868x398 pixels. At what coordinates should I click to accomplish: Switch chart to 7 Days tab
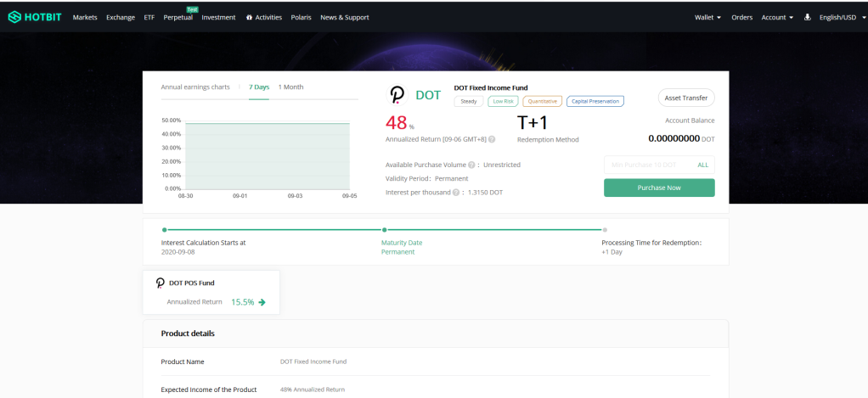pos(259,87)
